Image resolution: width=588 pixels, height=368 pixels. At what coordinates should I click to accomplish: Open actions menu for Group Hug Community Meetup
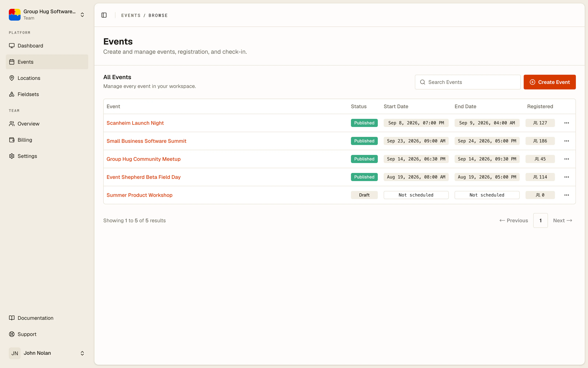tap(566, 159)
